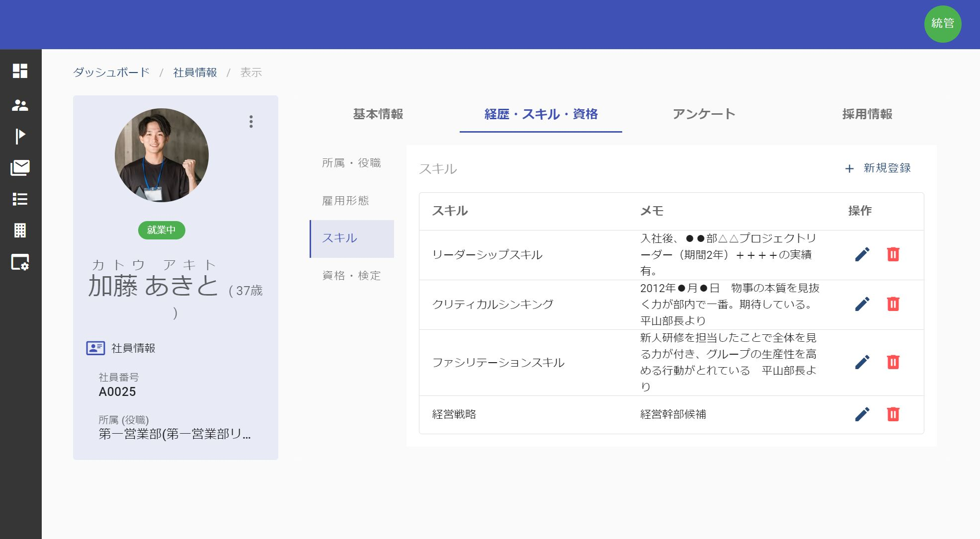Click the employee profile photo

click(x=162, y=155)
